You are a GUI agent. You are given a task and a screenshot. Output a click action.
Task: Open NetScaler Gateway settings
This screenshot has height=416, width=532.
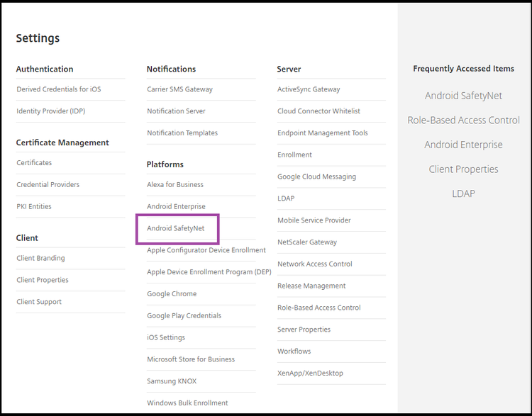(307, 242)
